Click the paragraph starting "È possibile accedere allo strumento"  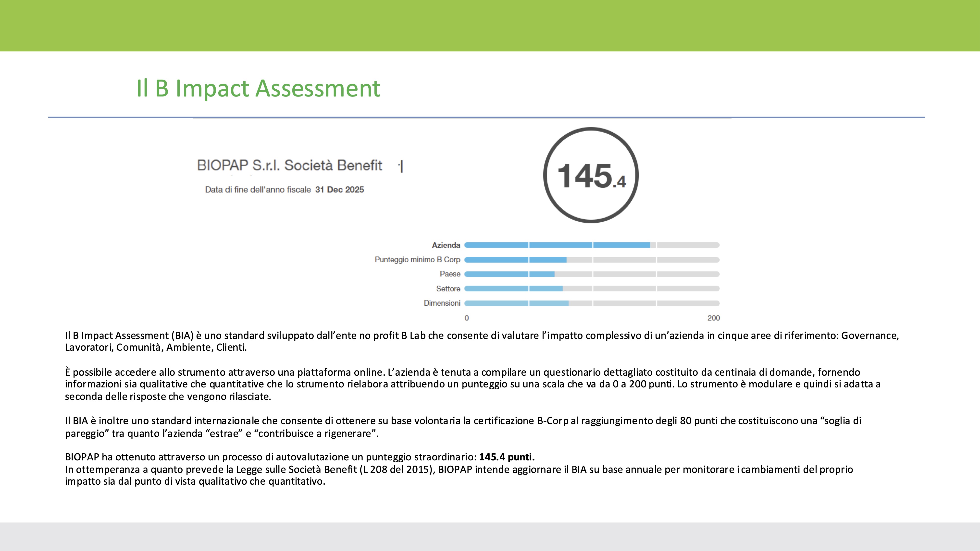pyautogui.click(x=473, y=384)
